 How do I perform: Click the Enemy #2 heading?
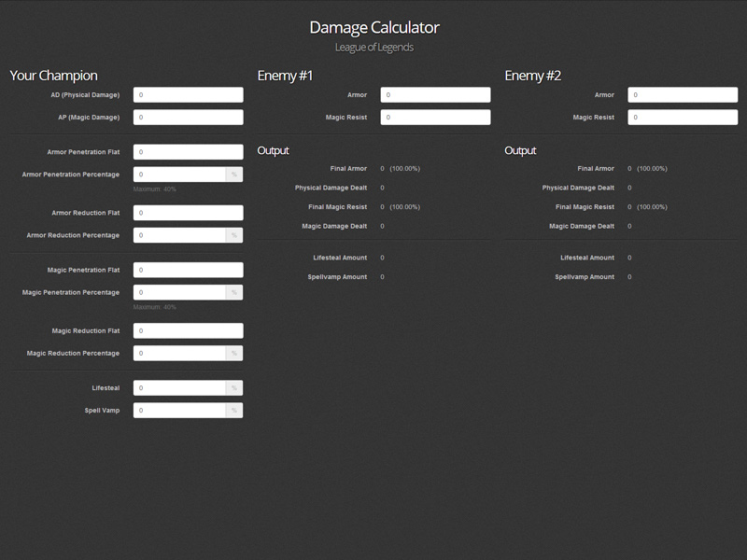pos(532,76)
